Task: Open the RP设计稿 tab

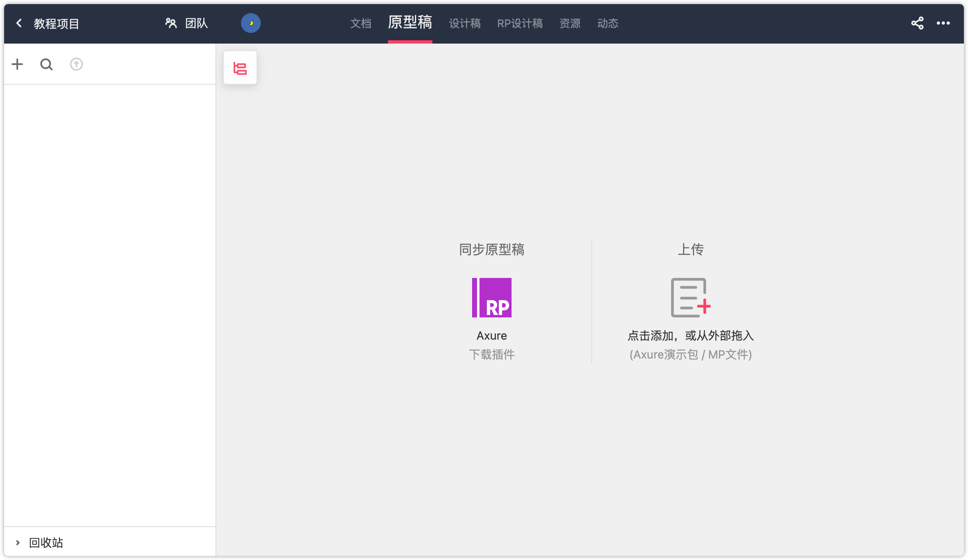Action: coord(520,23)
